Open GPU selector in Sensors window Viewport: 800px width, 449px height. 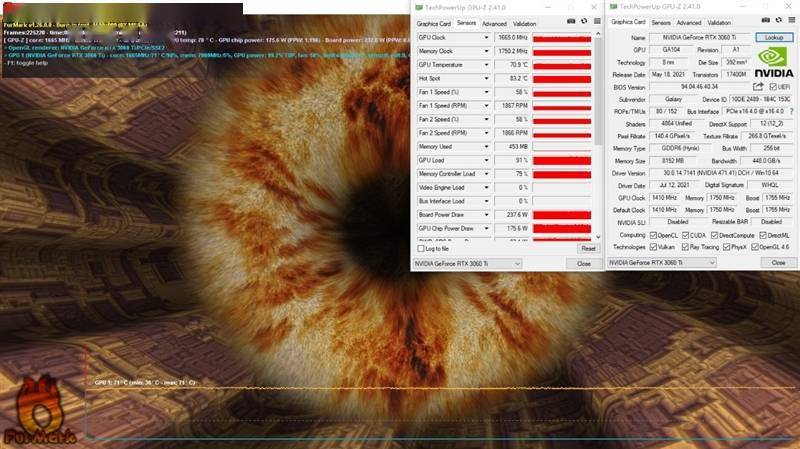pos(467,264)
